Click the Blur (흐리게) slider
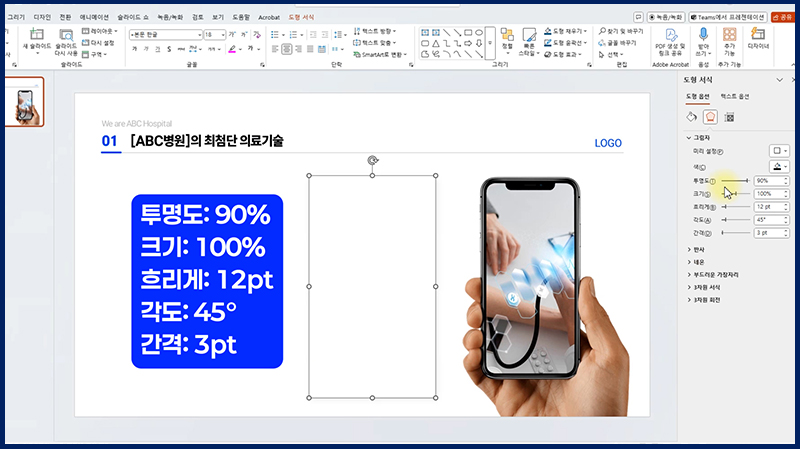 point(736,207)
